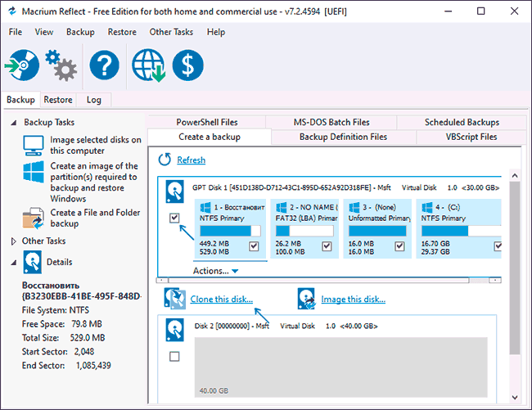Click the partition 1 usage bar

230,231
